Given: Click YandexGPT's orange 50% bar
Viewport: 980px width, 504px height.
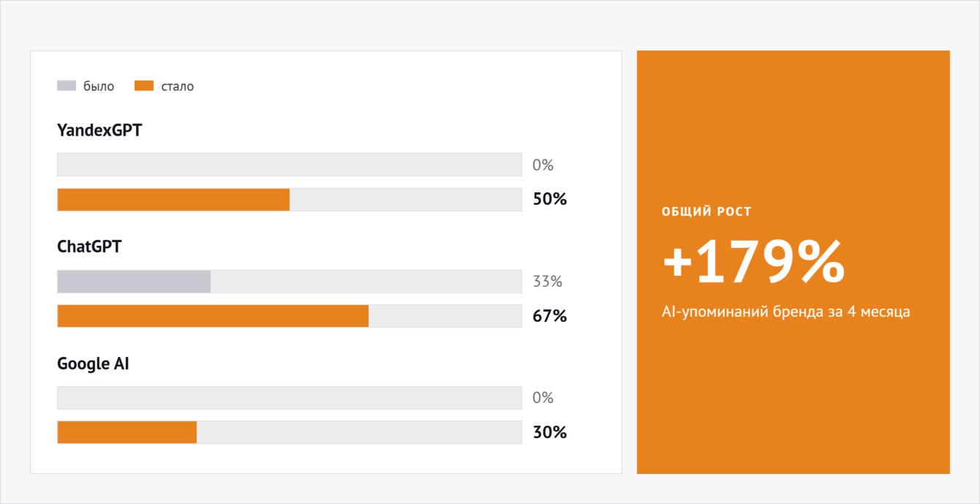Looking at the screenshot, I should 173,200.
